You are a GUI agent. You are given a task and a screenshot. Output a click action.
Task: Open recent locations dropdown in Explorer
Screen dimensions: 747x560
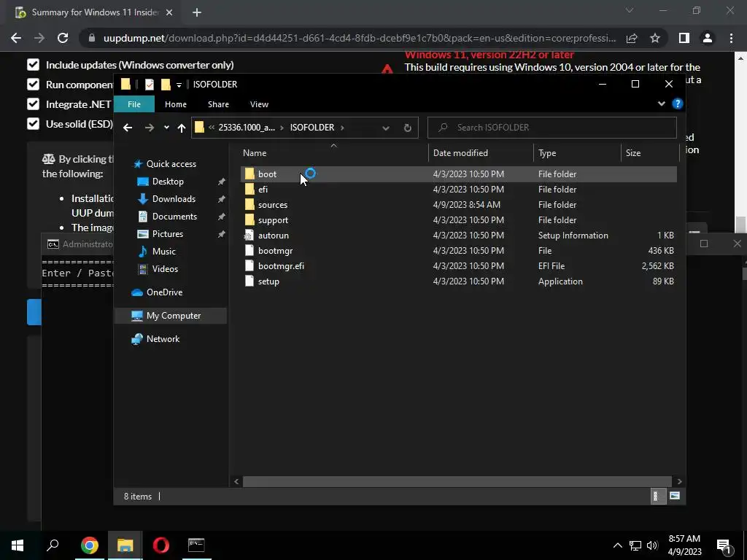pos(166,128)
